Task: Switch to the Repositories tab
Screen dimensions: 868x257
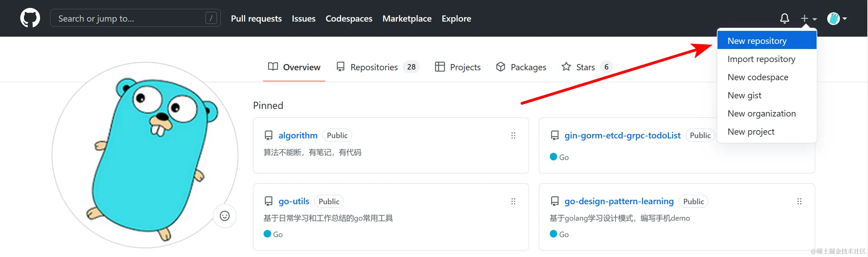Action: 378,67
